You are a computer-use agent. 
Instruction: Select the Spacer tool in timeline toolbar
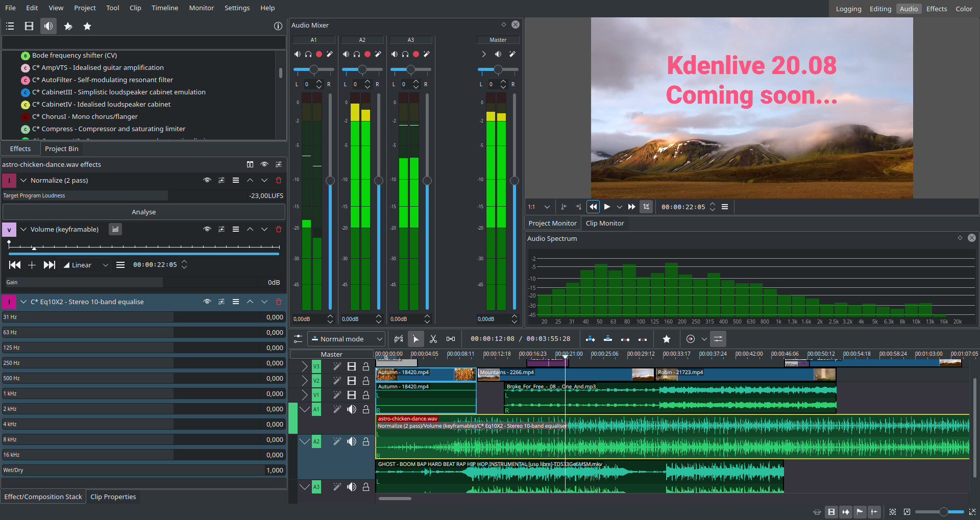pyautogui.click(x=451, y=339)
